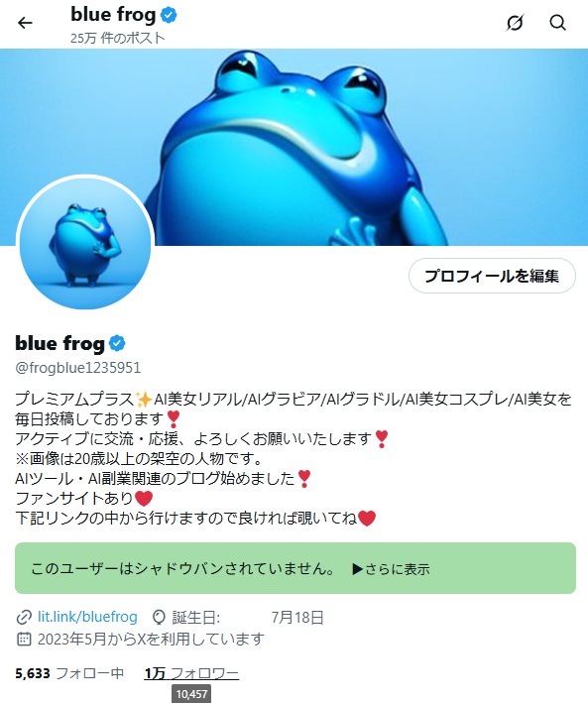
Task: Click the verified badge in the header
Action: (x=169, y=15)
